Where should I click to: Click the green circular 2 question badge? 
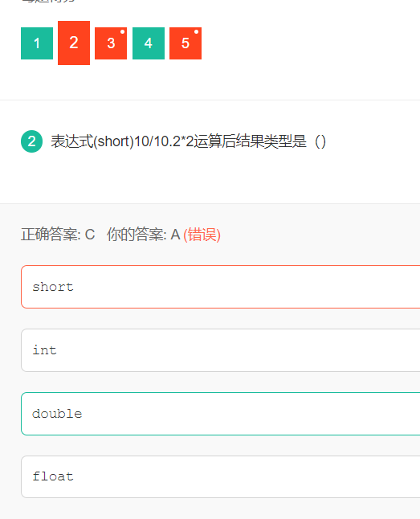32,141
